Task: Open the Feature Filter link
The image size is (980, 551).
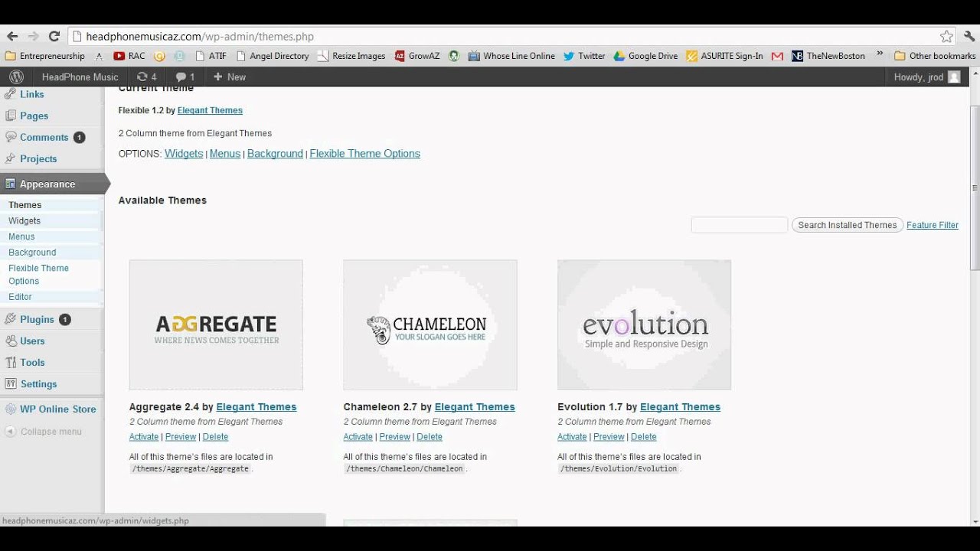Action: point(933,225)
